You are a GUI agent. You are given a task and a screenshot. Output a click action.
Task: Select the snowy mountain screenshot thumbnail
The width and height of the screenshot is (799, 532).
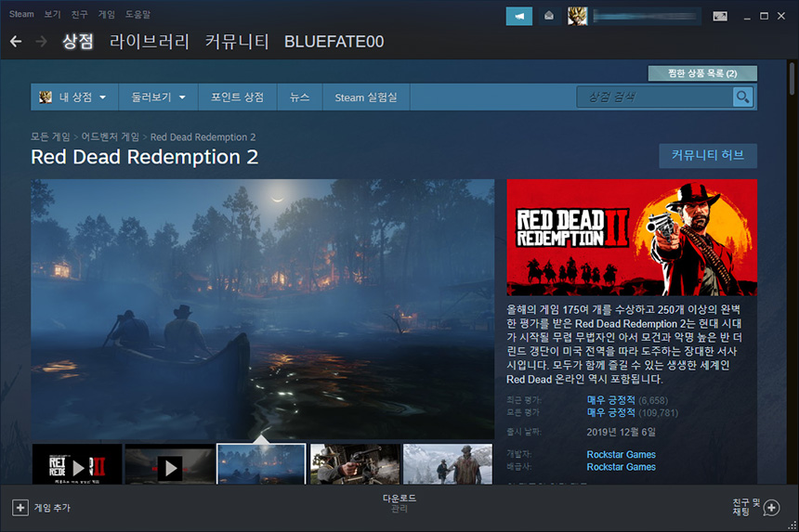click(448, 465)
